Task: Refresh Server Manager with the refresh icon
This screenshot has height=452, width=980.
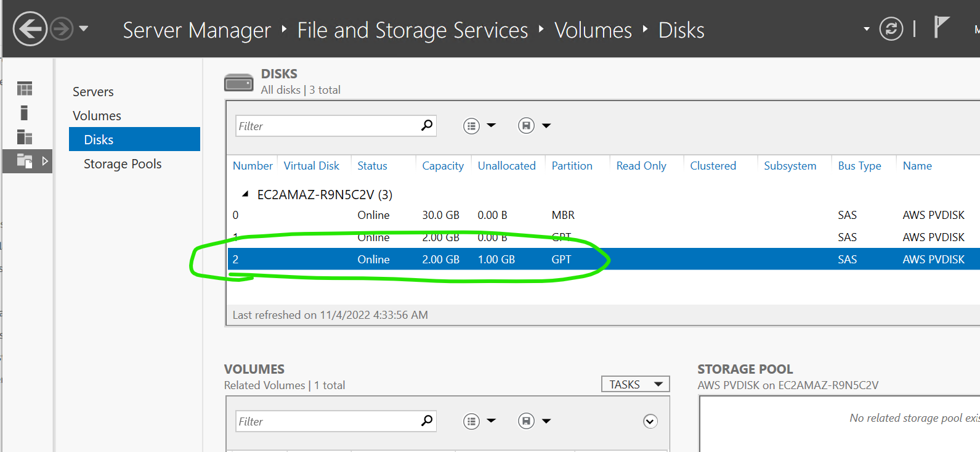Action: pos(891,28)
